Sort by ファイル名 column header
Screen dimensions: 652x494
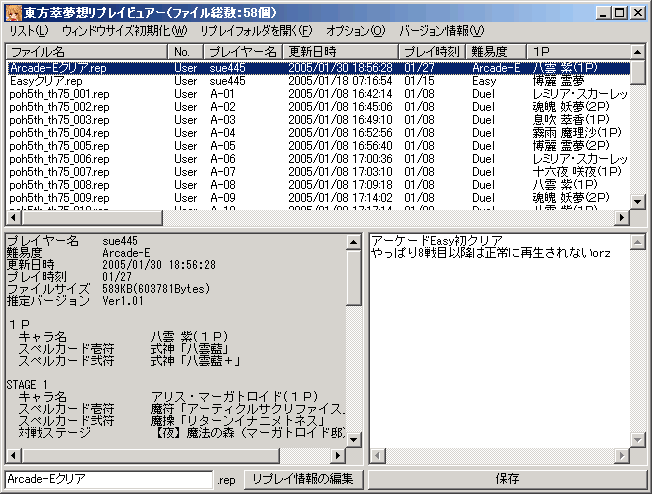(x=86, y=52)
